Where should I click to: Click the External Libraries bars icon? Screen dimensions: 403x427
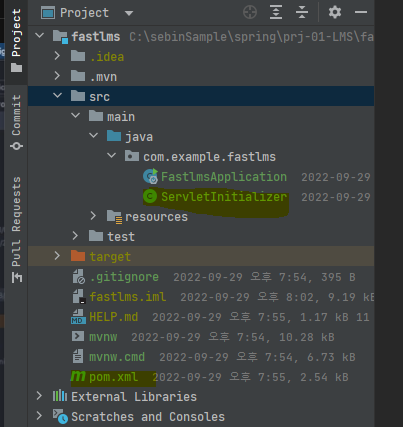click(x=60, y=396)
